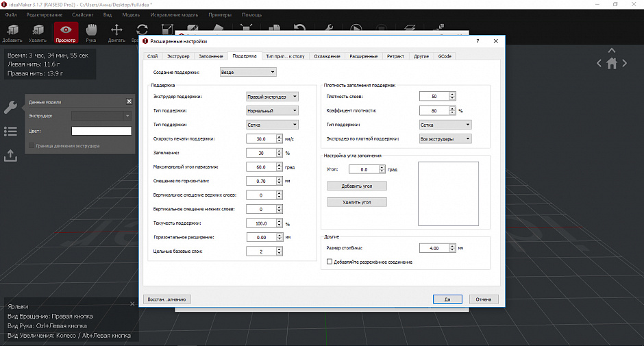The width and height of the screenshot is (644, 346).
Task: Open the Сетка dropdown under Поддержка group
Action: coord(272,125)
